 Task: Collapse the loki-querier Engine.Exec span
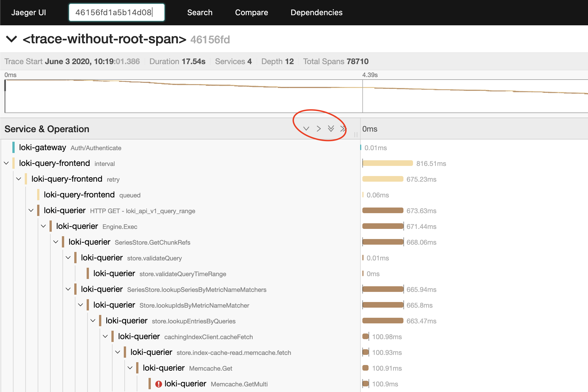pyautogui.click(x=44, y=226)
